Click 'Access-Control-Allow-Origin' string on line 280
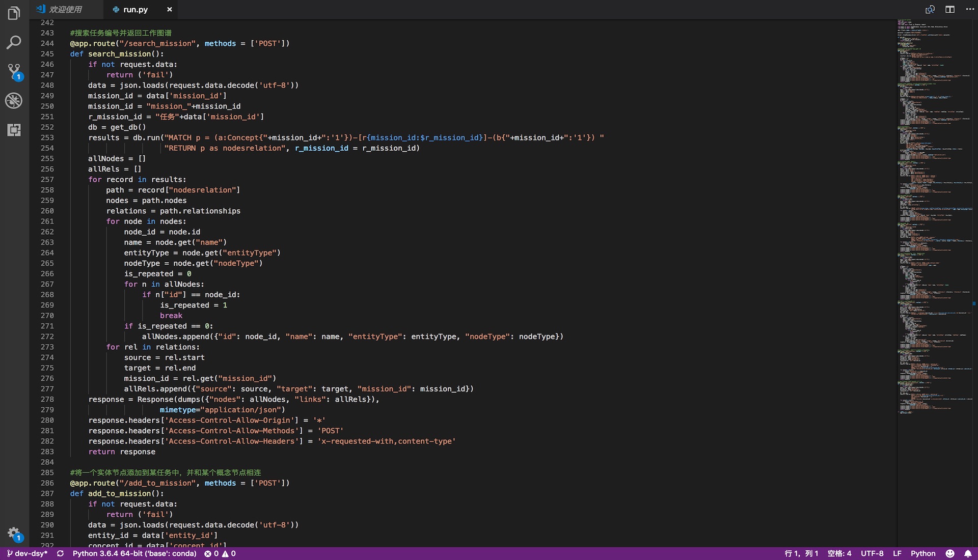Image resolution: width=978 pixels, height=560 pixels. point(231,421)
